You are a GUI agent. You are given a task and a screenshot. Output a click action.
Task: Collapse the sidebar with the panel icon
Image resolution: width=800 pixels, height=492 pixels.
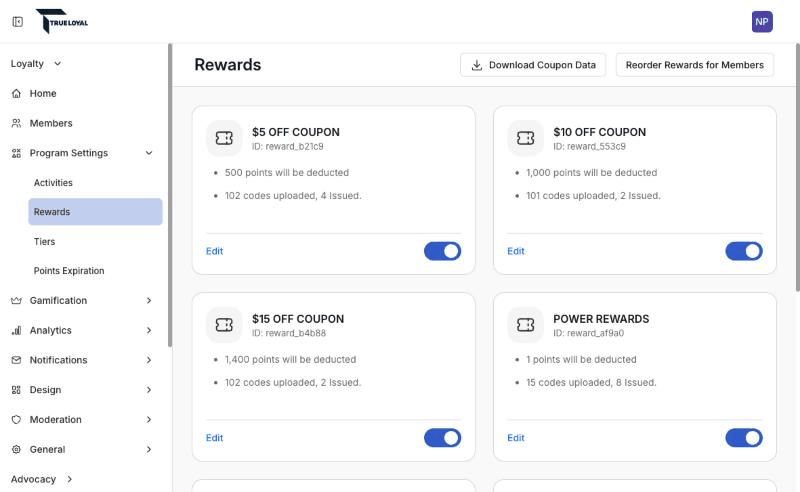(x=18, y=22)
